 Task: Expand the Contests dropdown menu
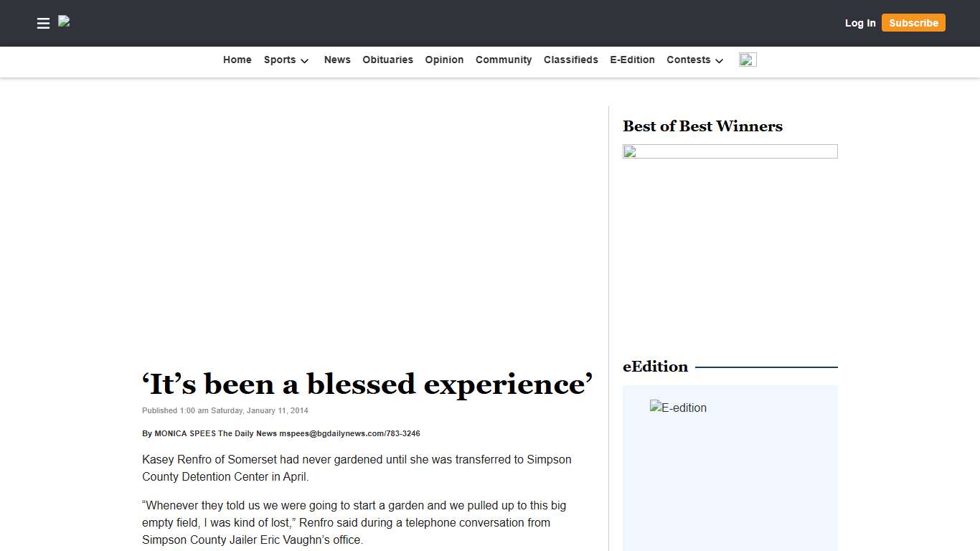click(694, 60)
